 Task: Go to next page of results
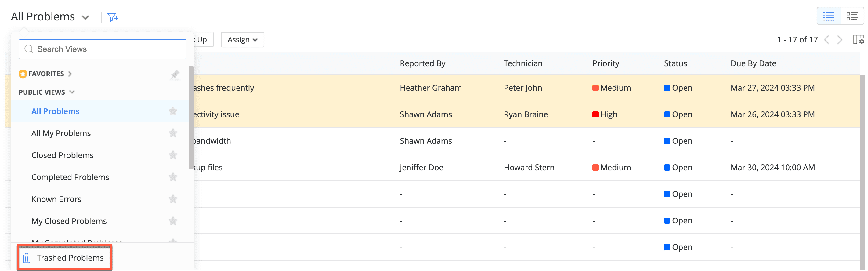tap(840, 40)
